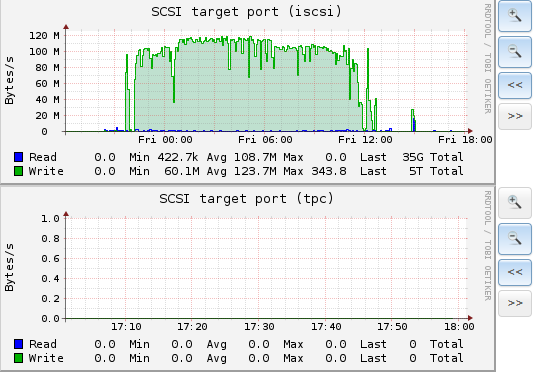Click the '120 M' y-axis label
This screenshot has width=539, height=390.
(x=44, y=36)
